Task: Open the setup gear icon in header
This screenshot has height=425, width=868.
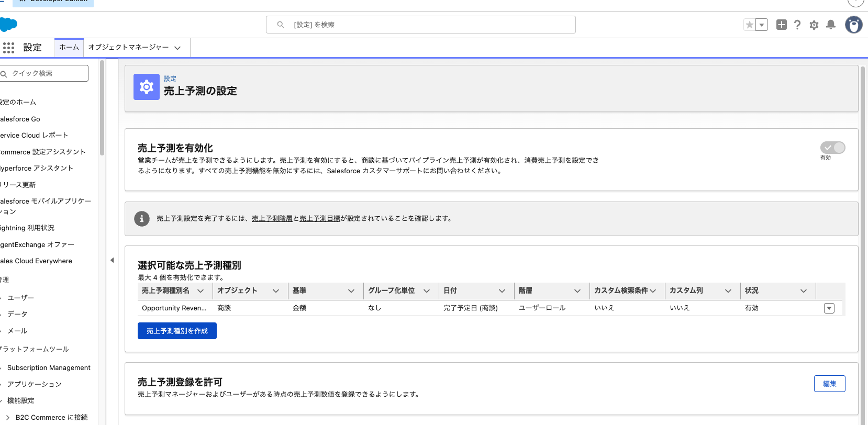Action: point(814,25)
